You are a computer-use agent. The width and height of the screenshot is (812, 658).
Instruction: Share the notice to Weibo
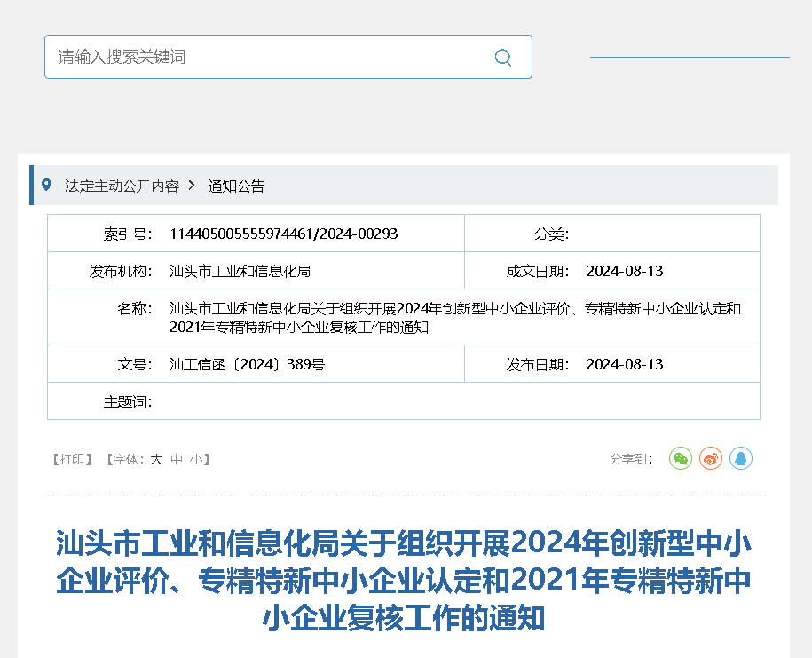711,458
